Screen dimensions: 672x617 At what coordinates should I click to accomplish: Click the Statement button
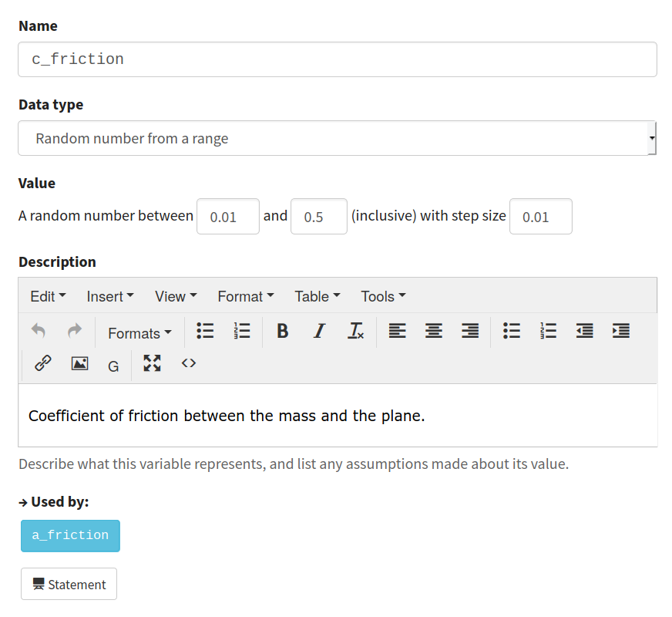[x=69, y=584]
